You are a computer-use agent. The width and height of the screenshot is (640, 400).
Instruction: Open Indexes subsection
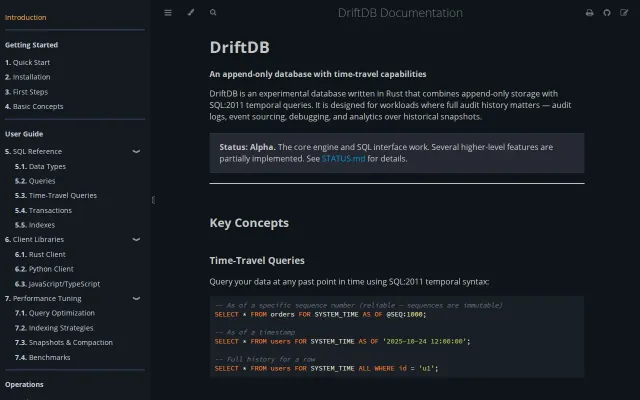point(35,225)
